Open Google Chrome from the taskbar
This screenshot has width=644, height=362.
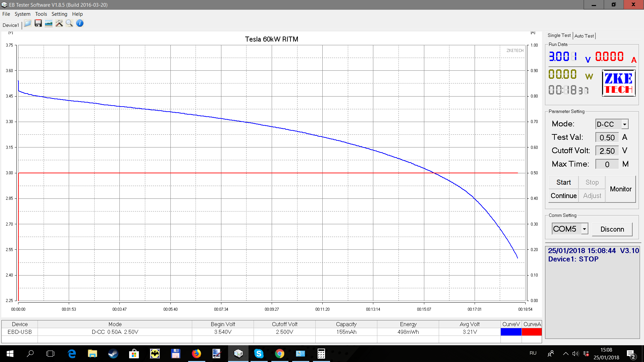pos(279,354)
